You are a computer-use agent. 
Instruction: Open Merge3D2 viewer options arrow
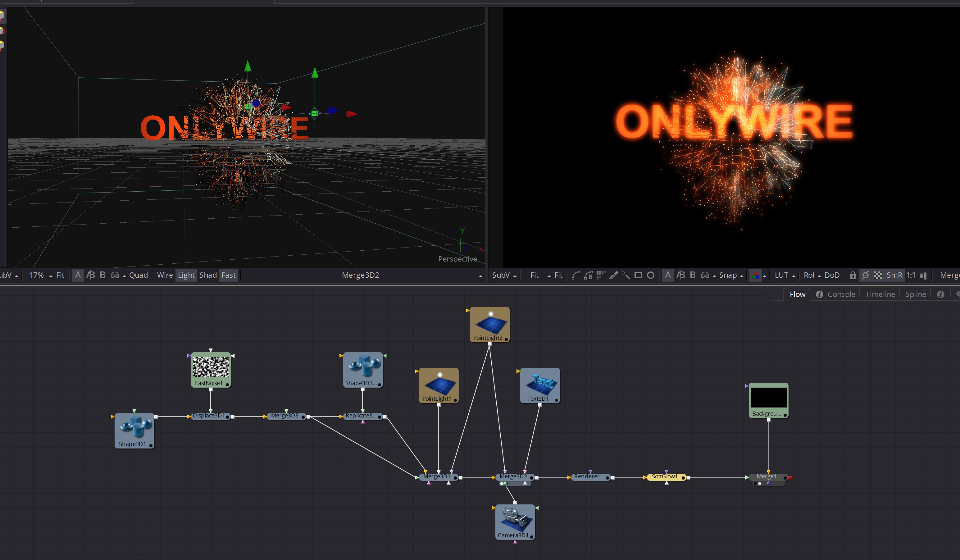pos(481,276)
